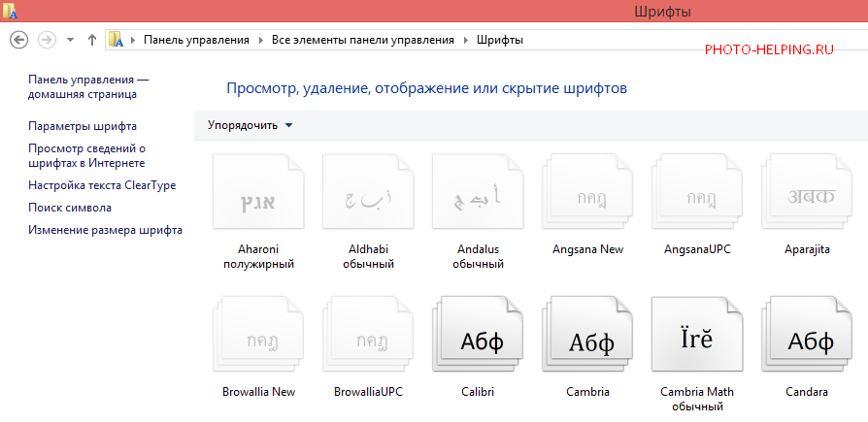Open Поиск символа link
868x422 pixels.
(x=70, y=208)
